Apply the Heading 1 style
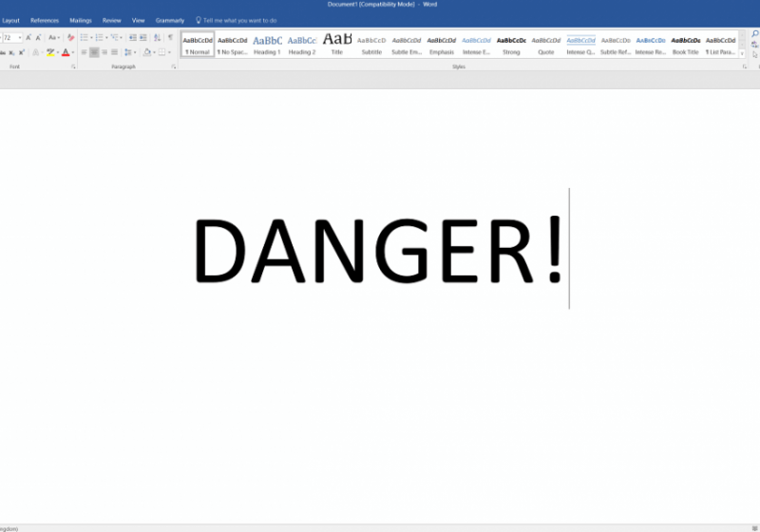760x532 pixels. [267, 45]
